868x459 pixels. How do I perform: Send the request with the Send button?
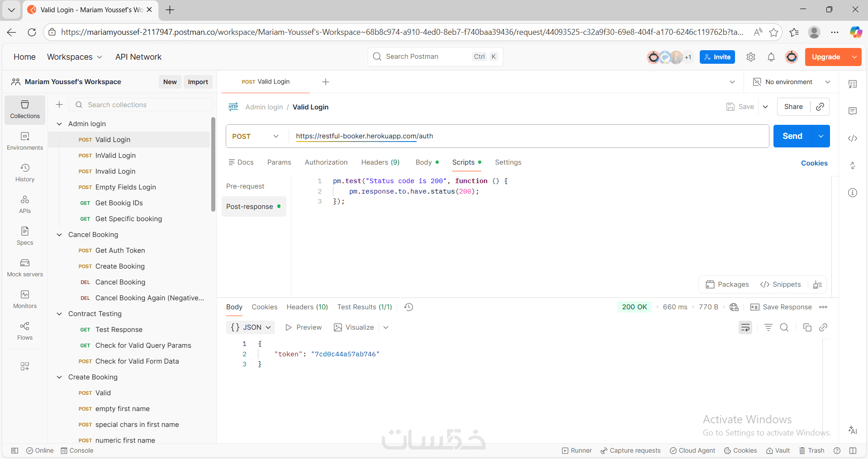click(792, 136)
